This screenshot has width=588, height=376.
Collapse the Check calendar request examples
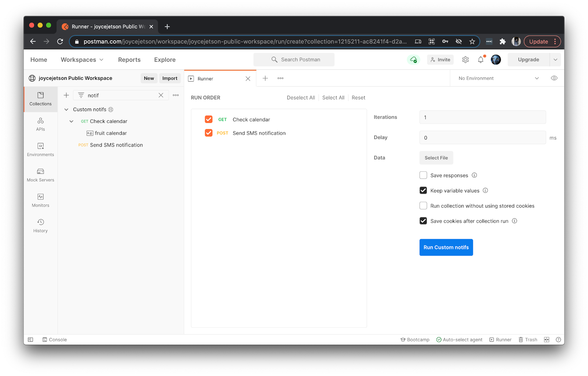tap(72, 121)
